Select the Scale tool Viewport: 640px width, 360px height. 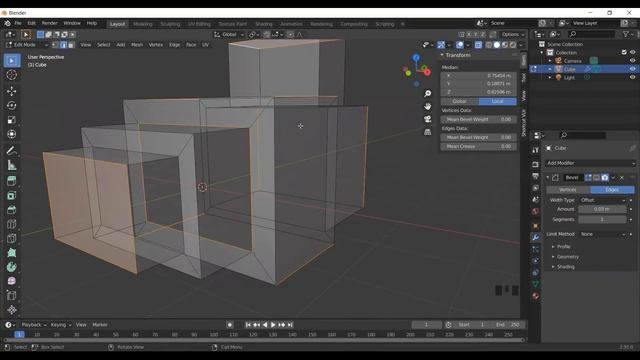tap(12, 120)
